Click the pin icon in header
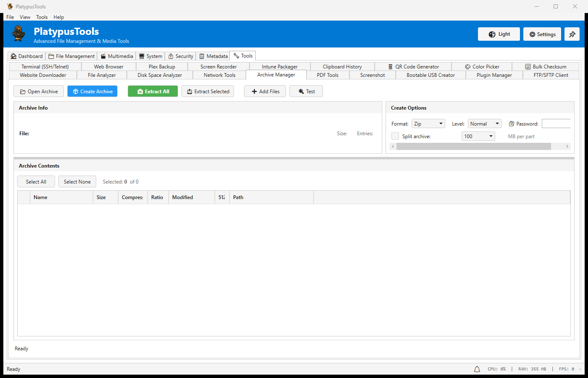The height and width of the screenshot is (378, 588). pos(572,34)
